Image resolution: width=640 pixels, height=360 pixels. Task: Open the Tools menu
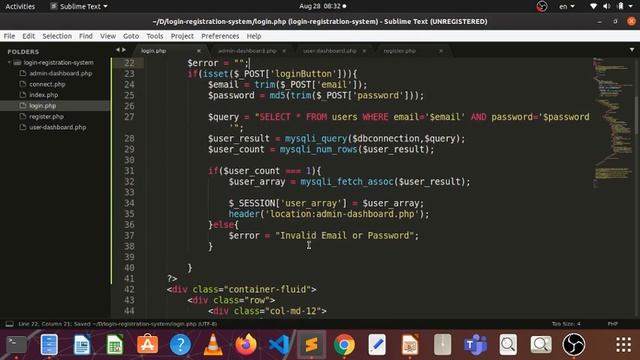pyautogui.click(x=155, y=36)
